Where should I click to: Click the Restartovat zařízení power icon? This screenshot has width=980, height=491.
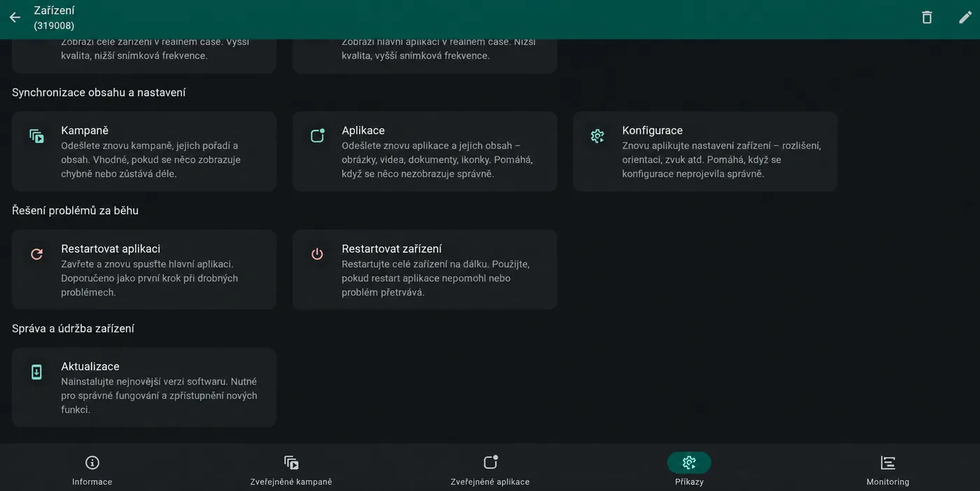click(x=317, y=254)
